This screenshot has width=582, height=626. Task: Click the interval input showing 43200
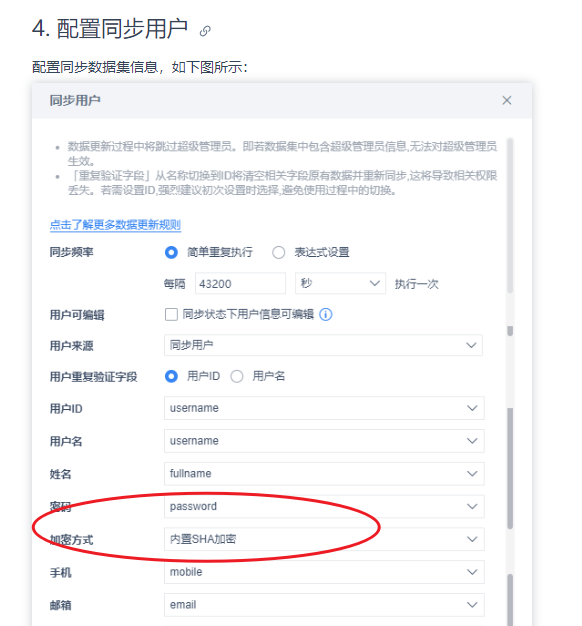[240, 283]
